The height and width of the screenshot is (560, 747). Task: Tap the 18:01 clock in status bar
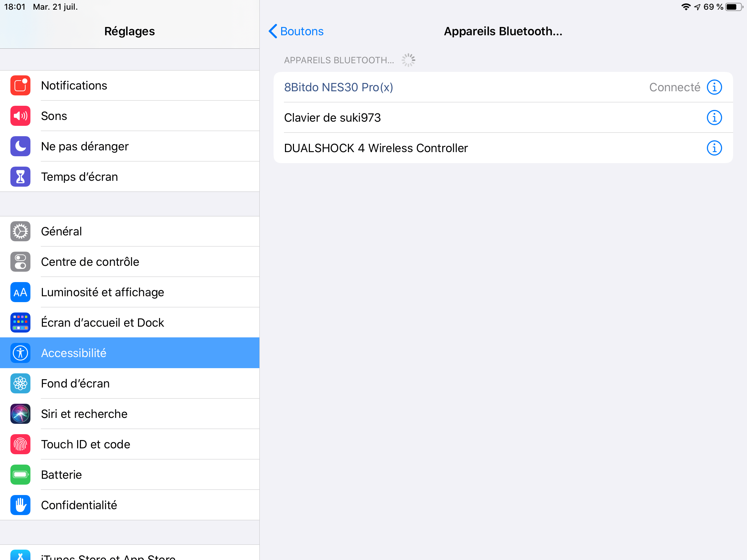click(x=15, y=7)
